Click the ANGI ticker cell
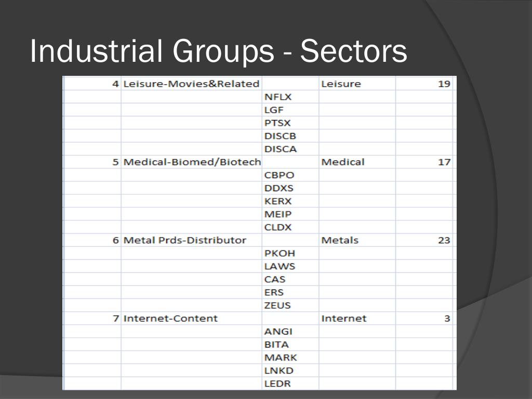This screenshot has height=399, width=532. pyautogui.click(x=290, y=331)
